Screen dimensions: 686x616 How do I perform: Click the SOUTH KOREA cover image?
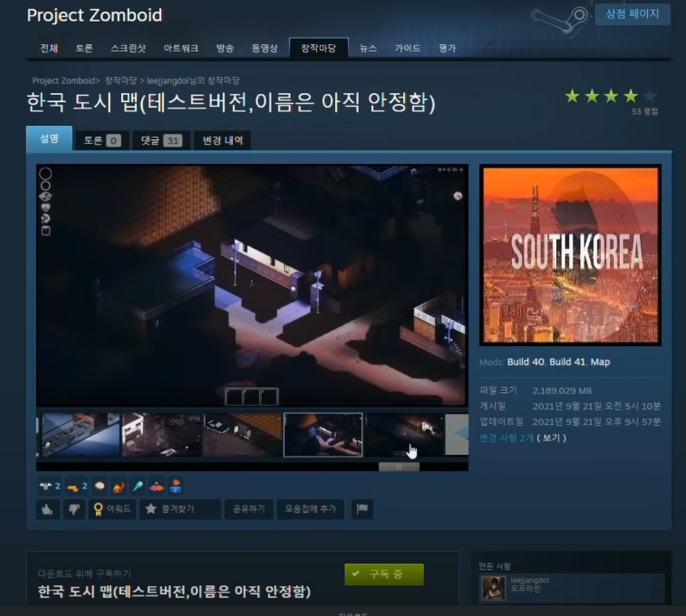pos(570,254)
